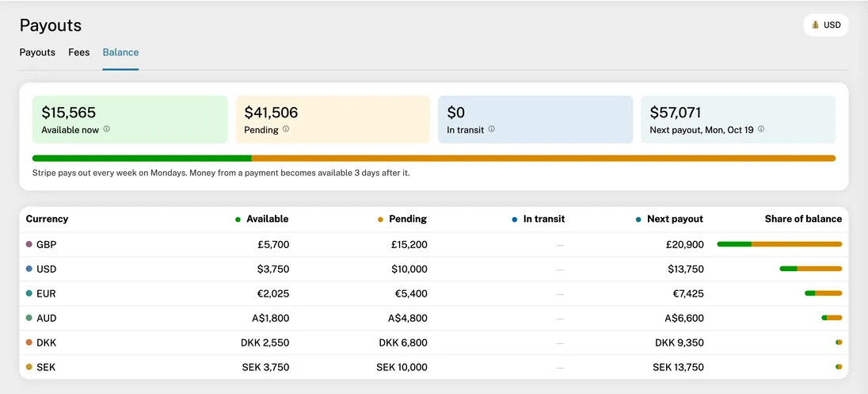Viewport: 868px width, 394px height.
Task: Click the DKK 2,550 available amount
Action: 265,342
